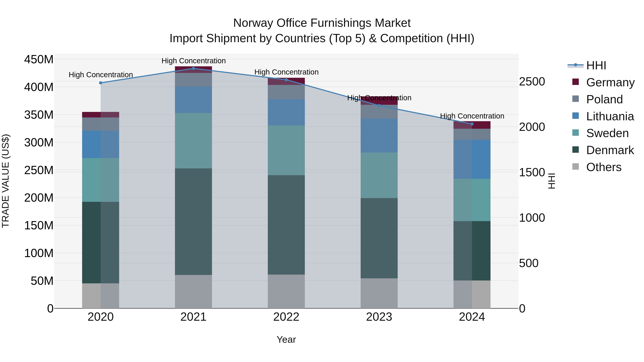644x362 pixels.
Task: Click the 2021 Poland bar segment
Action: coord(194,80)
